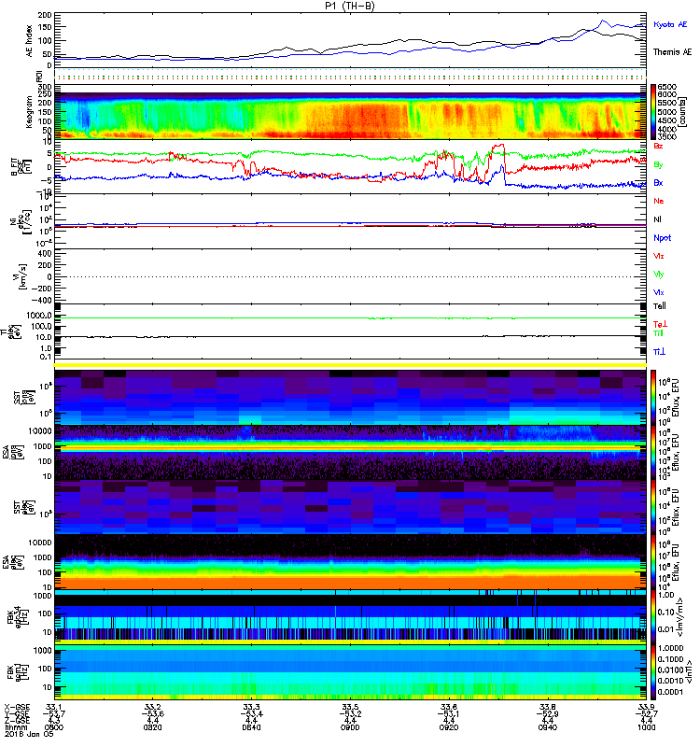
Task: Click the red Bz legend label
Action: [658, 146]
